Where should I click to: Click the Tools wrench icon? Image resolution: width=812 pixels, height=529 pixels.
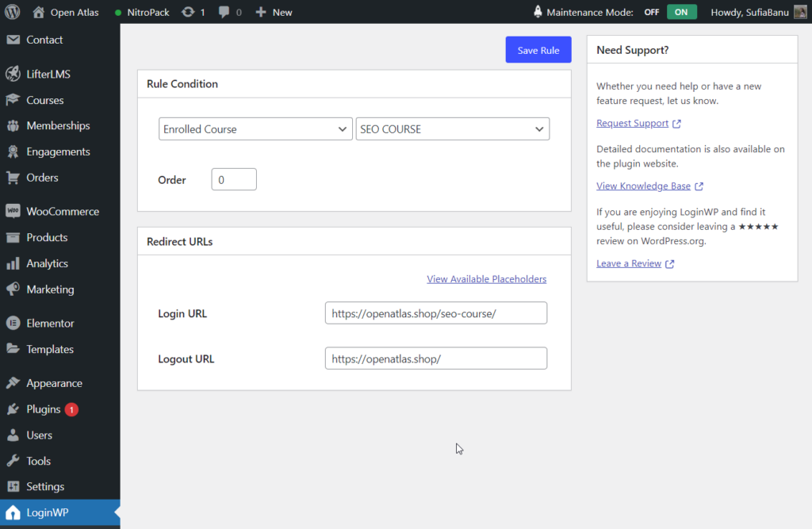pyautogui.click(x=13, y=461)
